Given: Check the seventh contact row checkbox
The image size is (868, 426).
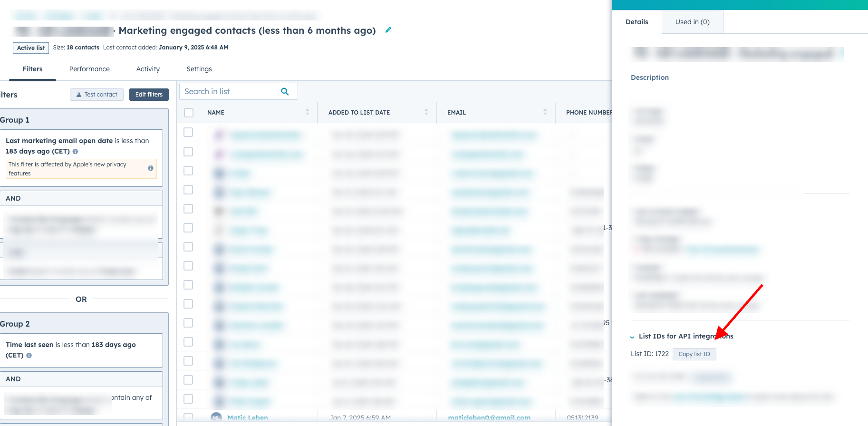Looking at the screenshot, I should pyautogui.click(x=188, y=247).
